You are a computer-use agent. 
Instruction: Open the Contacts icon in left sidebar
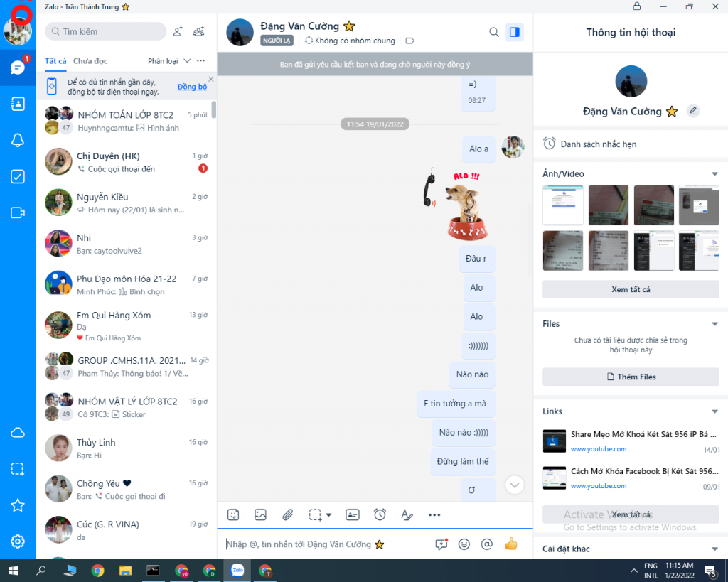click(18, 104)
